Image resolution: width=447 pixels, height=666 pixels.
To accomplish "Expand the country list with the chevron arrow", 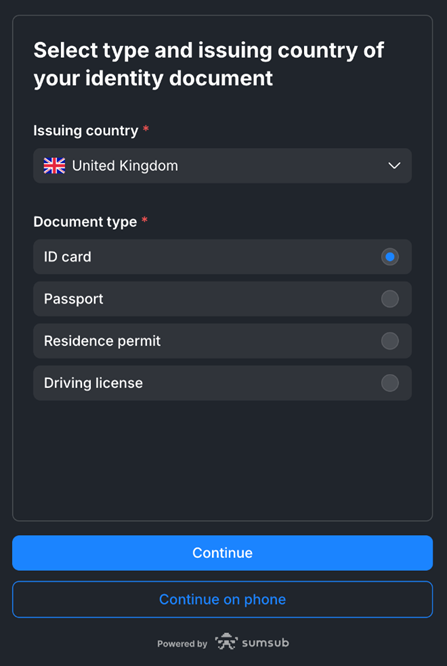I will 394,166.
